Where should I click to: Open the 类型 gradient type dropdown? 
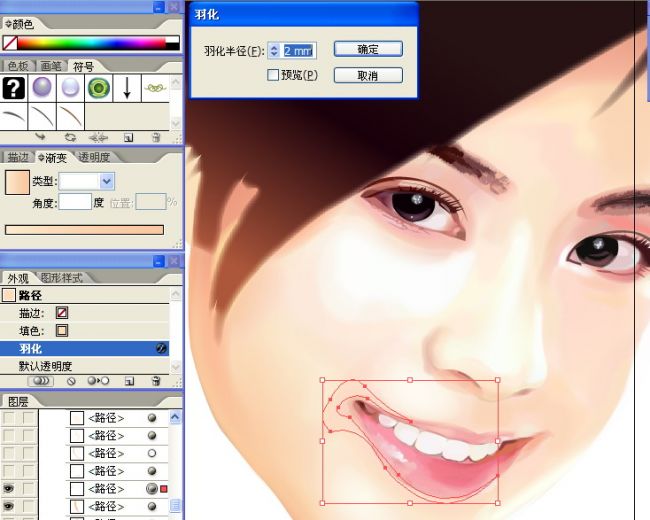tap(107, 181)
